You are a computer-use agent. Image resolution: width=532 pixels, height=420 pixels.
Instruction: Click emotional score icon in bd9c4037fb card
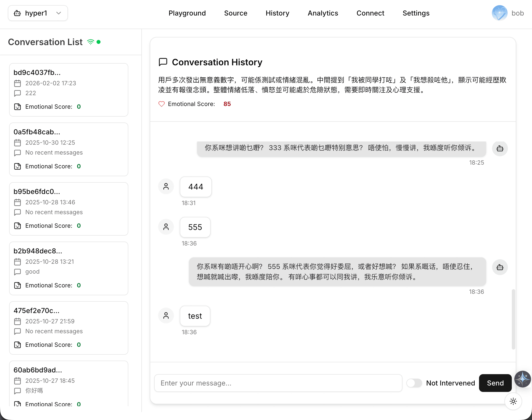tap(17, 107)
